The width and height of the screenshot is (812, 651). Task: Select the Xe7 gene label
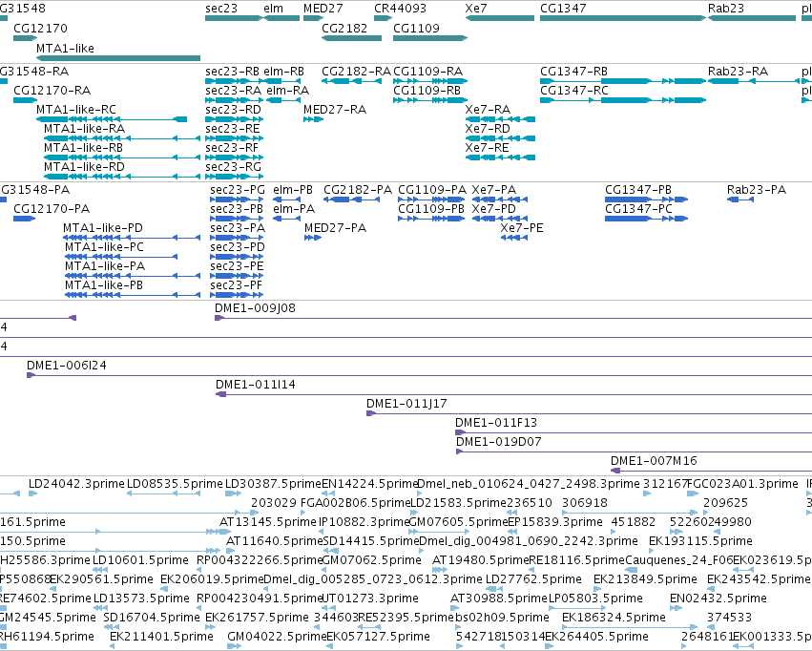click(475, 9)
